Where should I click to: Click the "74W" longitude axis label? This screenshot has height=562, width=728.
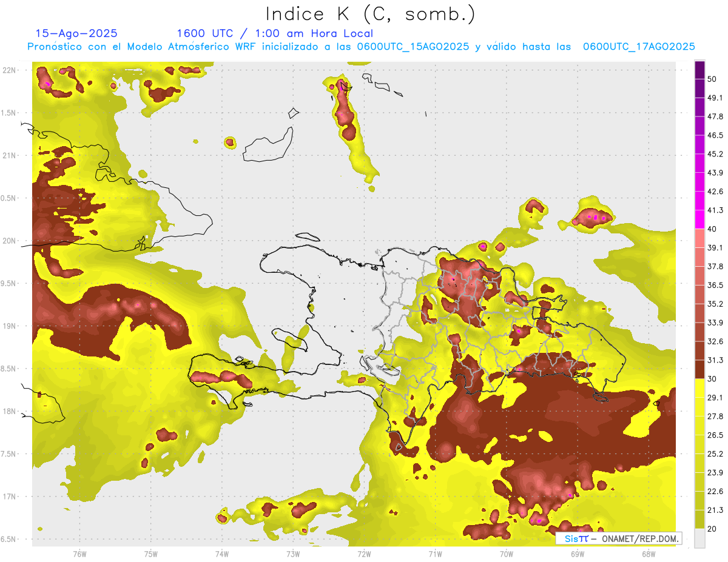click(222, 554)
